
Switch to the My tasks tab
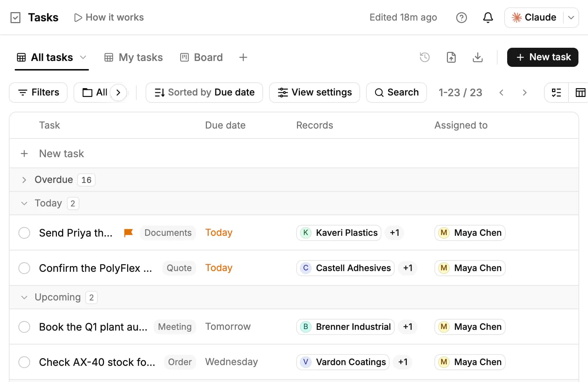tap(134, 57)
